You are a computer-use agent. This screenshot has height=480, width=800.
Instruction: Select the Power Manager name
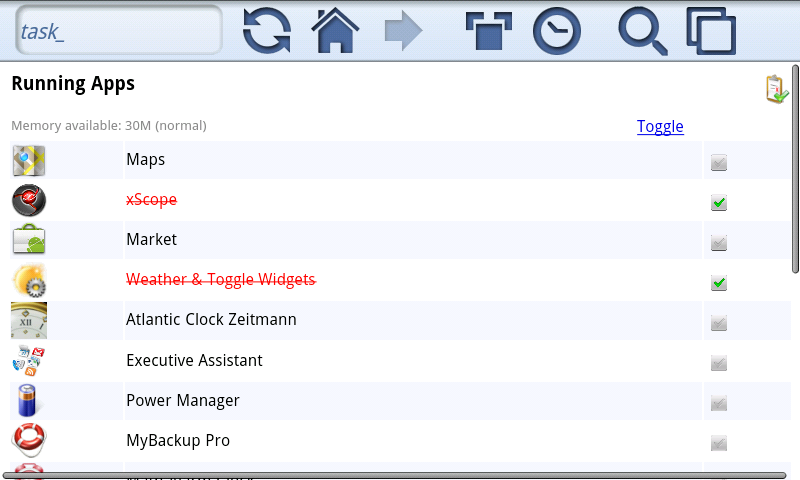[x=183, y=400]
